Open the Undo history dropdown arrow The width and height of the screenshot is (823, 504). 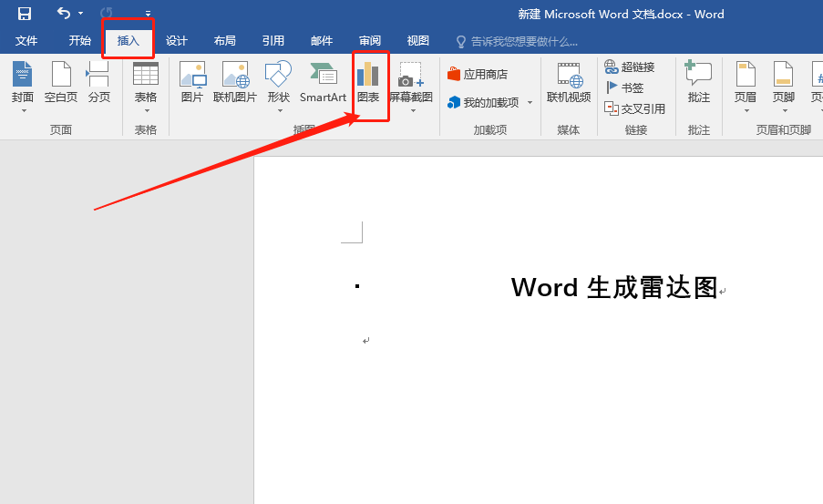click(81, 13)
